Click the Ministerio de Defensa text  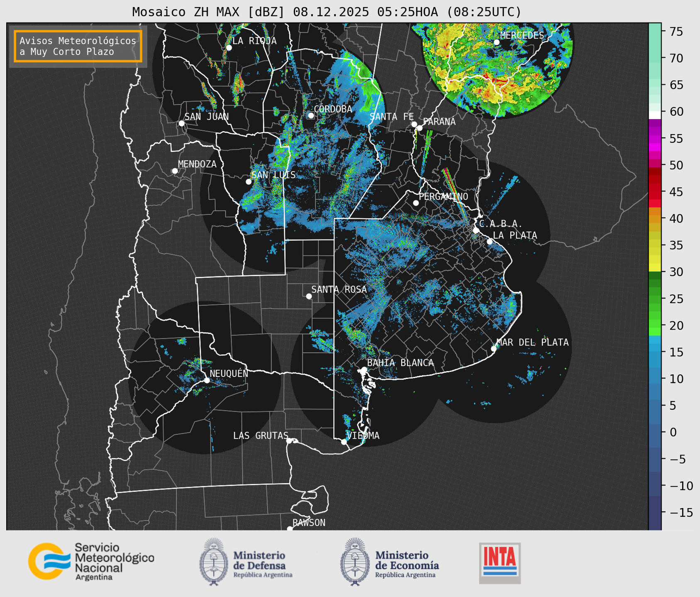click(x=263, y=565)
